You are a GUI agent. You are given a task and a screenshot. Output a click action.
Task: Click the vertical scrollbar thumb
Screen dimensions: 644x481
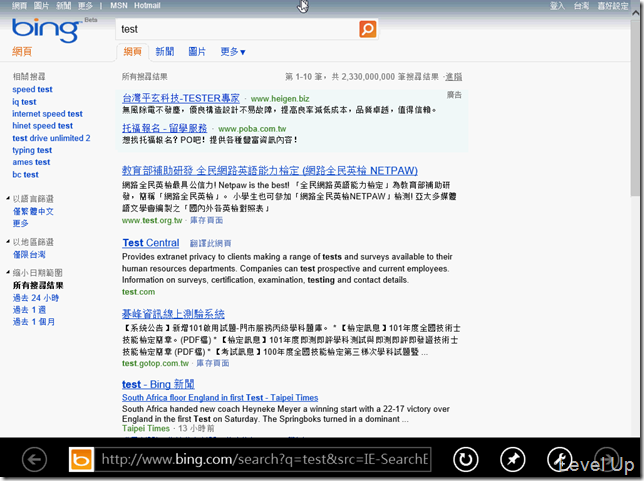tap(635, 108)
